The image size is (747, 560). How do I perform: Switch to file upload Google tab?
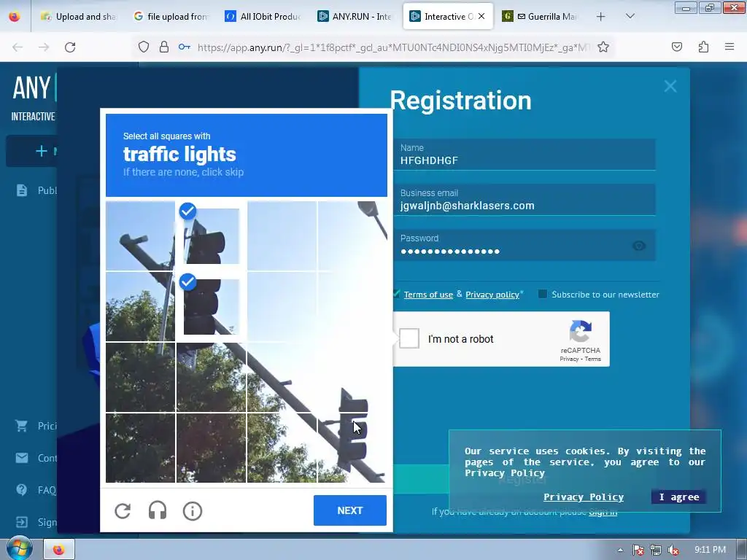click(171, 16)
